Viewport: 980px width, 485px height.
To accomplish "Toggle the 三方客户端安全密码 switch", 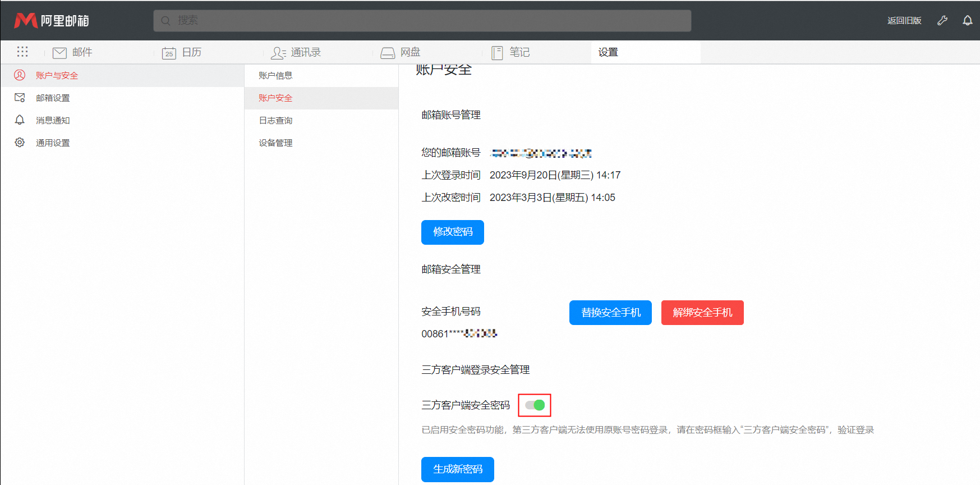I will (x=535, y=405).
